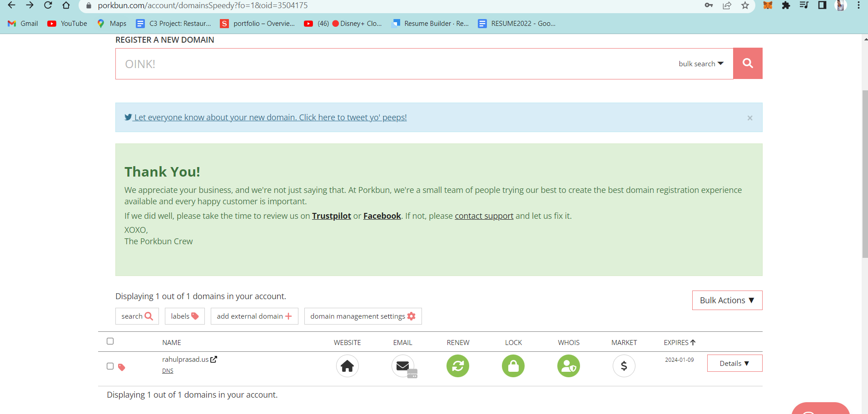Open the website home icon for rahulprasad.us

click(347, 366)
